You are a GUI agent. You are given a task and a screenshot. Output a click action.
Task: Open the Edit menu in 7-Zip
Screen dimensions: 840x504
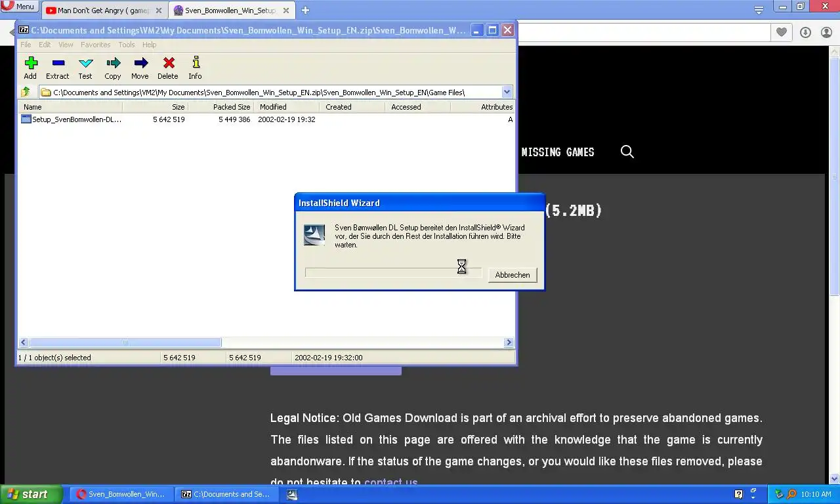point(45,45)
